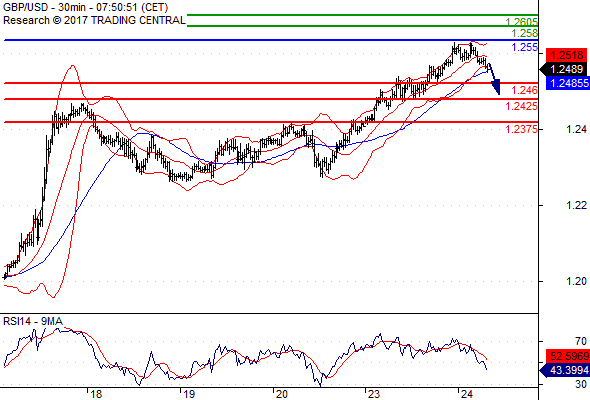The height and width of the screenshot is (400, 590).
Task: Click the blue RSI value tag 43.3994
Action: (x=565, y=370)
